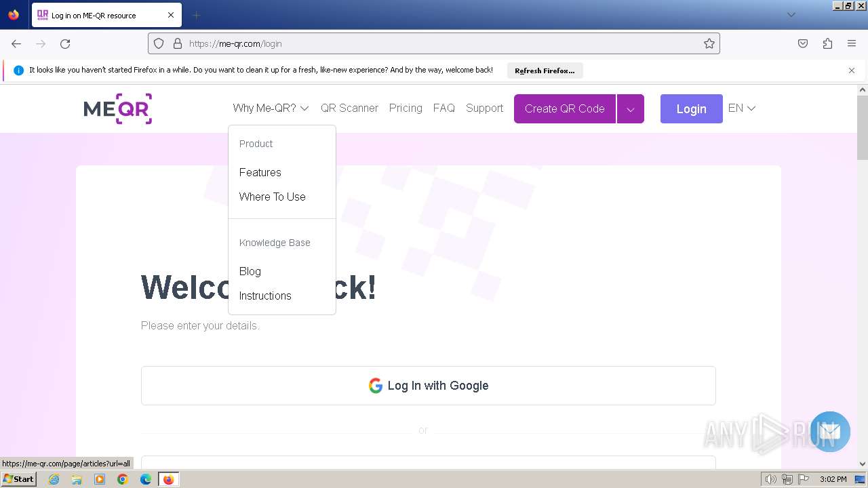Open the file explorer taskbar icon
The height and width of the screenshot is (488, 868).
77,479
